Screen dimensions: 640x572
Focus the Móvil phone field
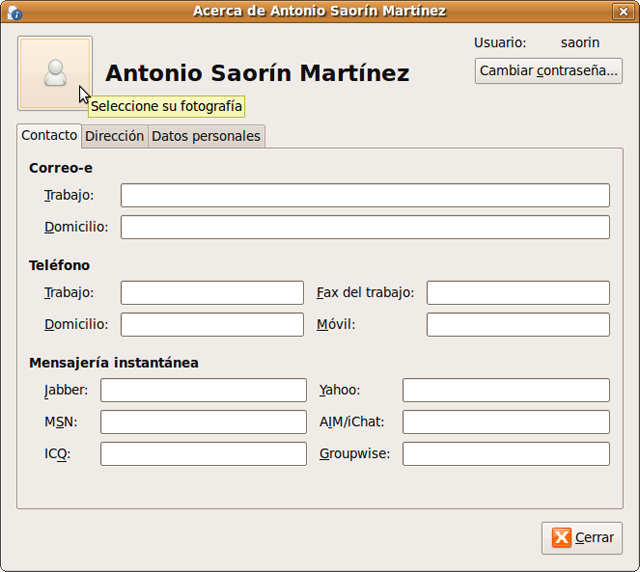(518, 324)
